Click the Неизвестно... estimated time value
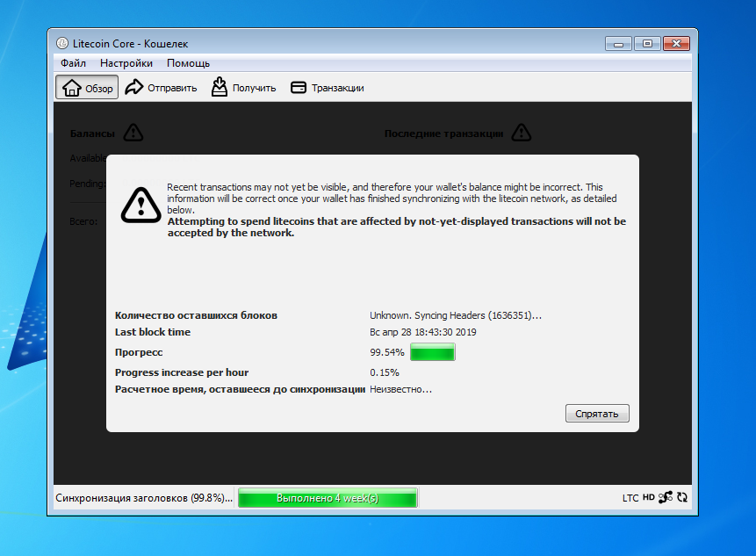 pyautogui.click(x=400, y=390)
